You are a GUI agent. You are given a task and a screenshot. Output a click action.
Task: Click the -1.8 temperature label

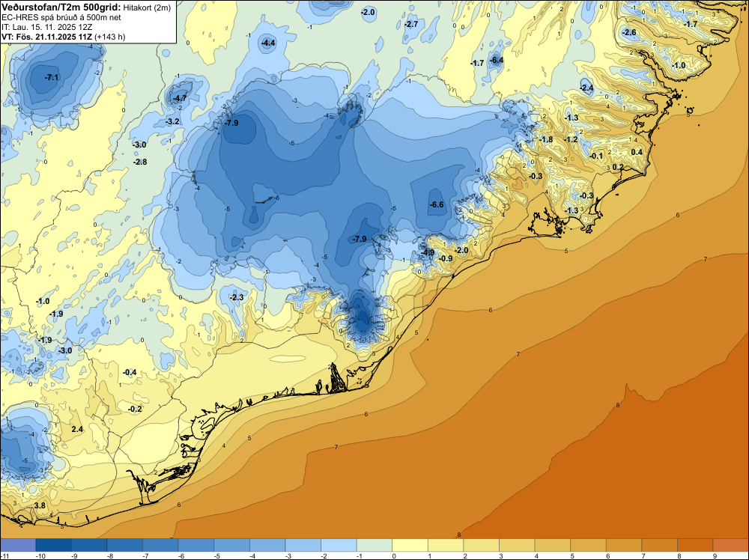tap(546, 139)
